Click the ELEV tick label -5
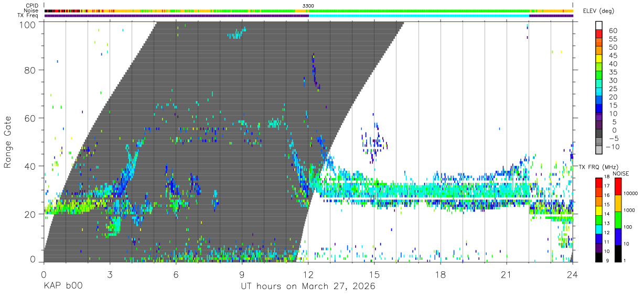Screen dimensions: 644x297 (x=613, y=138)
